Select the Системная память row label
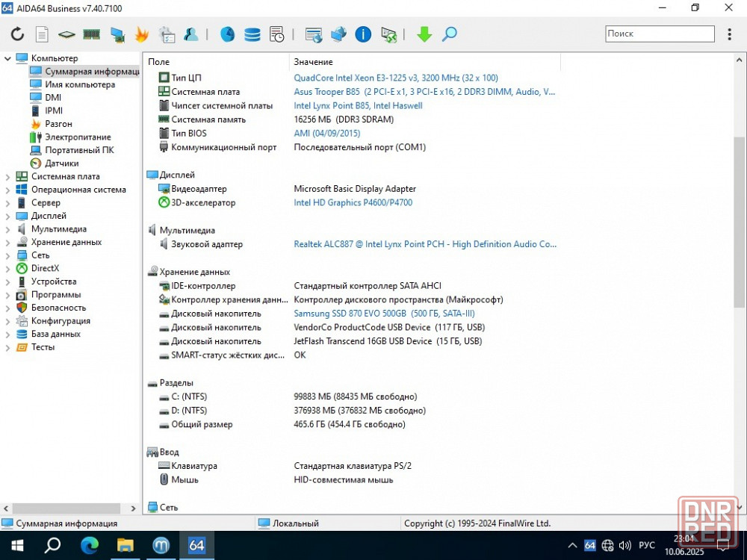 [208, 119]
